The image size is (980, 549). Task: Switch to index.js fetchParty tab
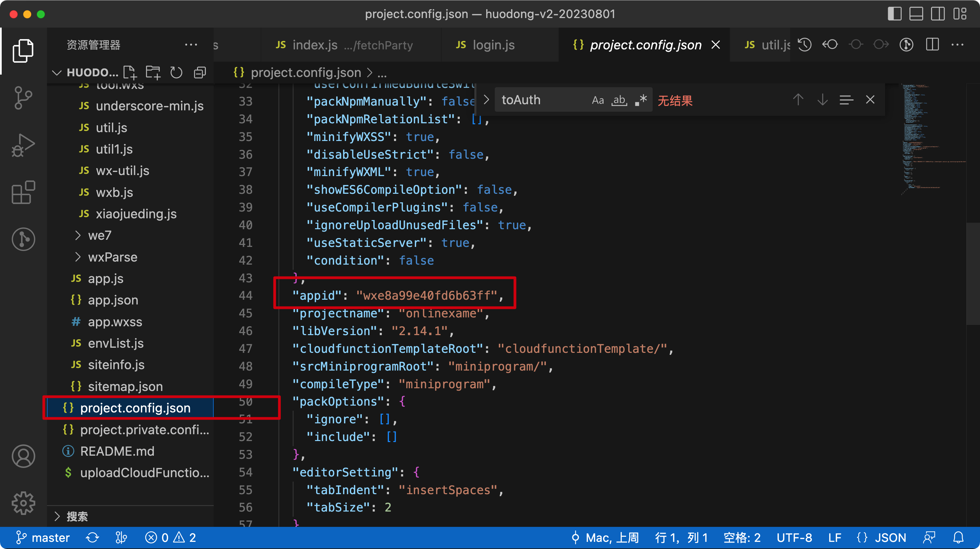(x=344, y=45)
